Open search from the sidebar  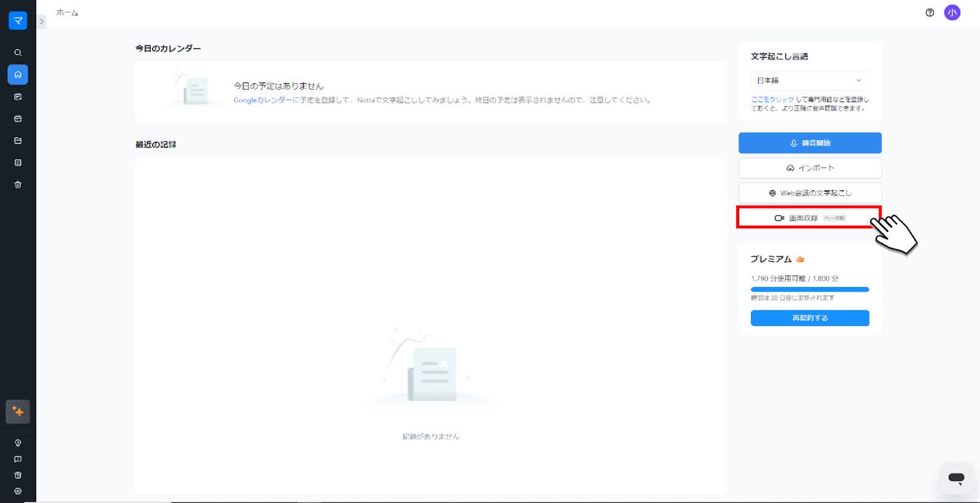coord(18,53)
